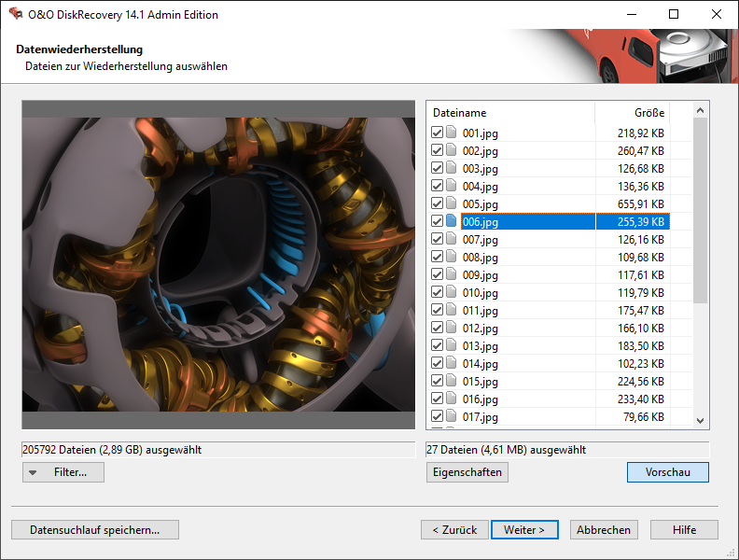The width and height of the screenshot is (739, 560).
Task: Sort files by the Größe column header
Action: (632, 113)
